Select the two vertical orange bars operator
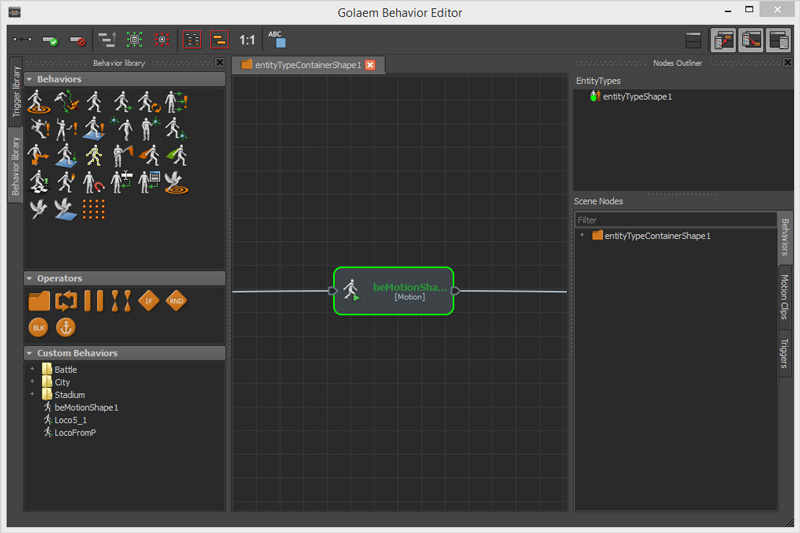 pos(94,301)
